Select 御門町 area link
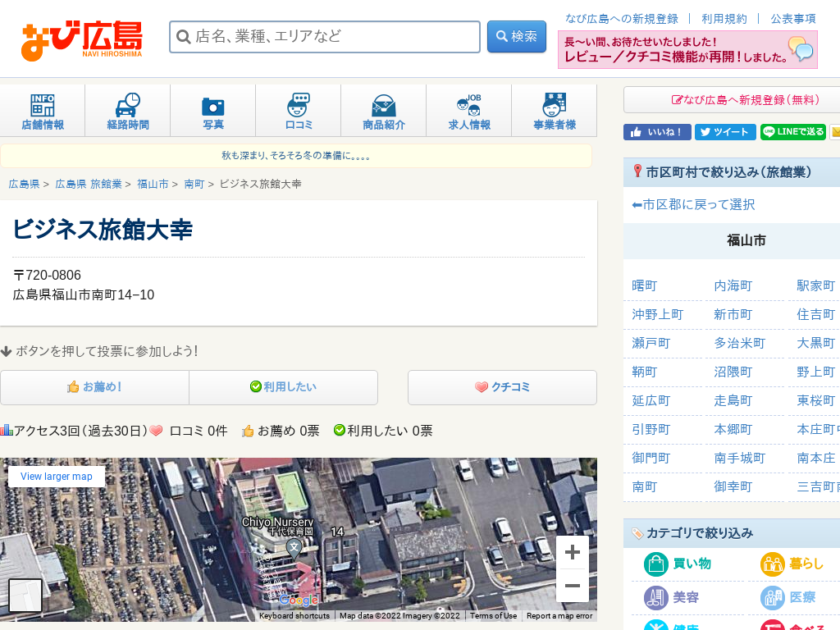The height and width of the screenshot is (630, 840). click(x=651, y=458)
